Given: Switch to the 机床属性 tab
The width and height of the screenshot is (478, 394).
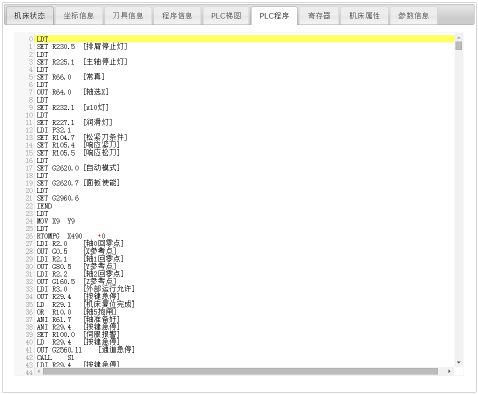Looking at the screenshot, I should click(x=364, y=16).
